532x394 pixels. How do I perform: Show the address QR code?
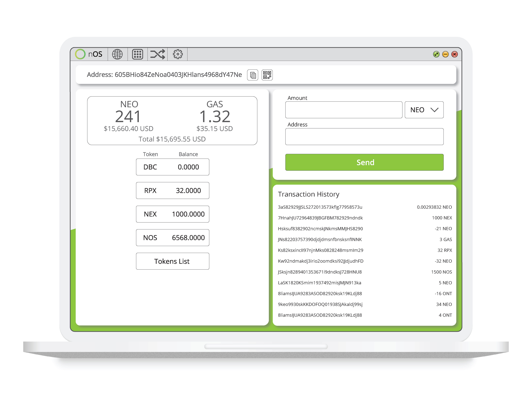[267, 75]
